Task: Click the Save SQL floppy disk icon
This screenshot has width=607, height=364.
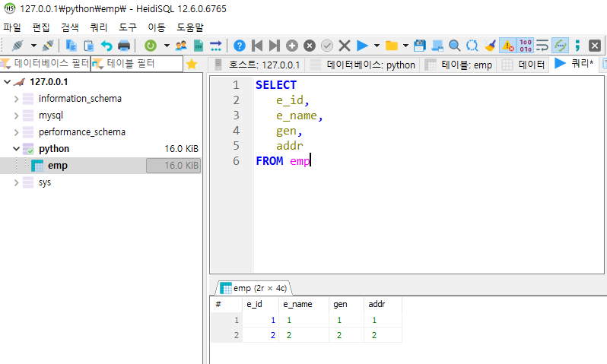Action: [420, 46]
